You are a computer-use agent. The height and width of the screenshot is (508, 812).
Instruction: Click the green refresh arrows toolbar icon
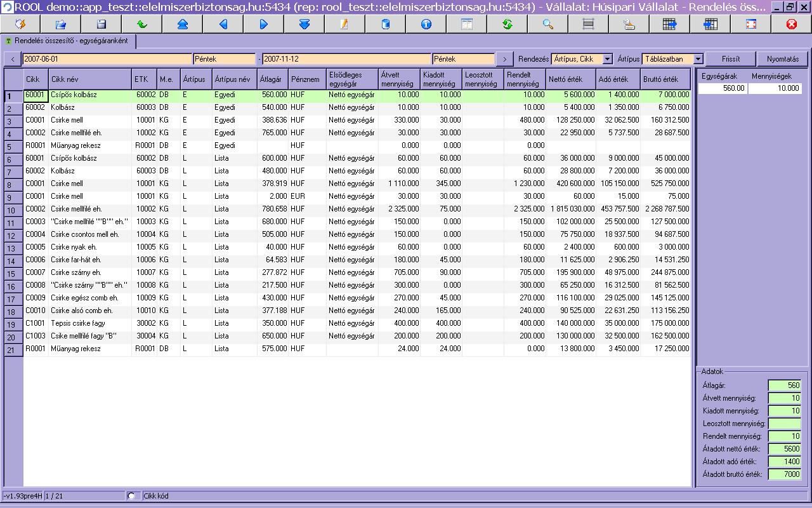(x=507, y=24)
